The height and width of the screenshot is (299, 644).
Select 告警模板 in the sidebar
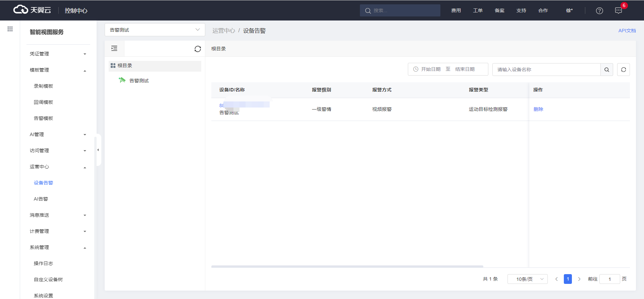44,118
